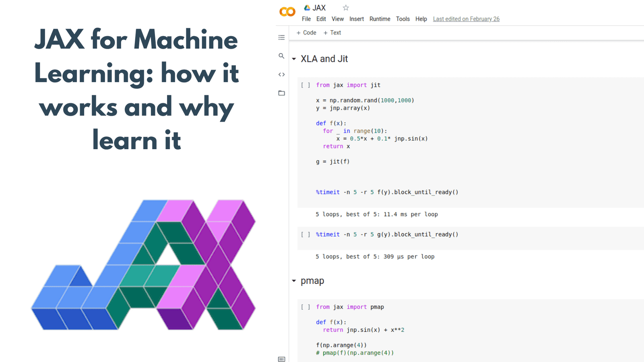Open the Tools menu

pos(402,19)
